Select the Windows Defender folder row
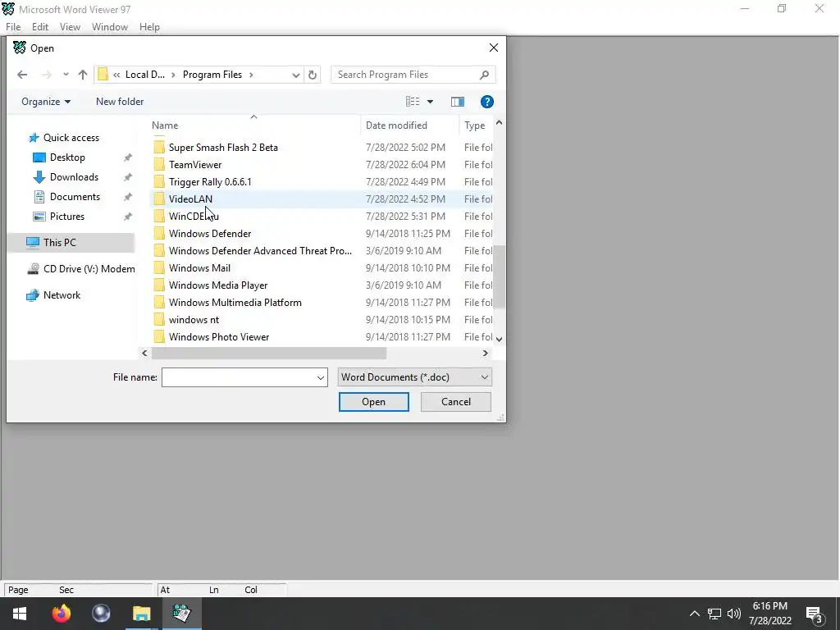 (x=322, y=234)
